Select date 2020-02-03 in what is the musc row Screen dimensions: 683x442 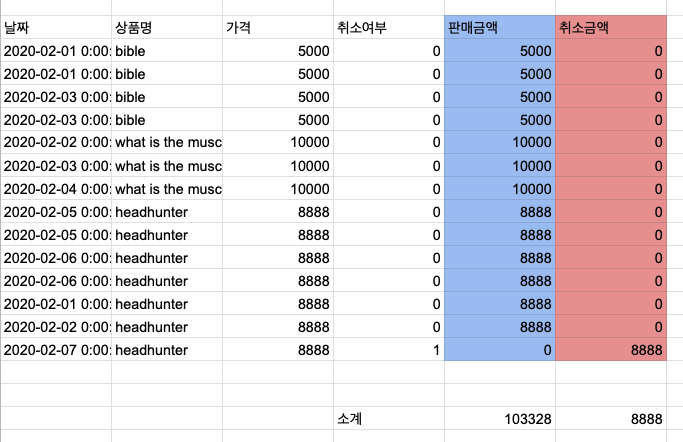pyautogui.click(x=56, y=165)
